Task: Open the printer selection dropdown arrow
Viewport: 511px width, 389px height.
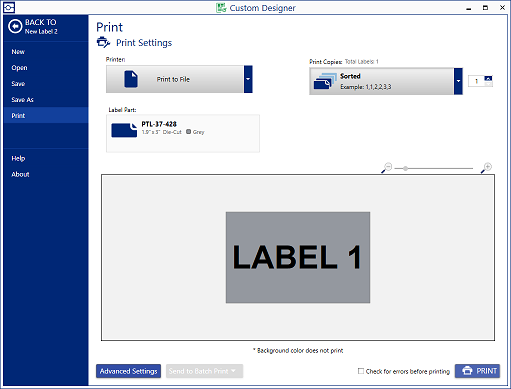Action: (x=248, y=79)
